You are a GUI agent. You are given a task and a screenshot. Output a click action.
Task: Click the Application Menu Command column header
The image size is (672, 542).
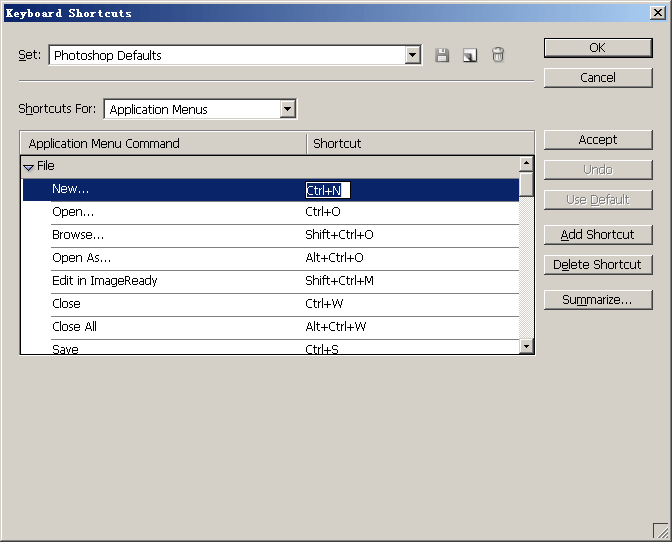[163, 144]
